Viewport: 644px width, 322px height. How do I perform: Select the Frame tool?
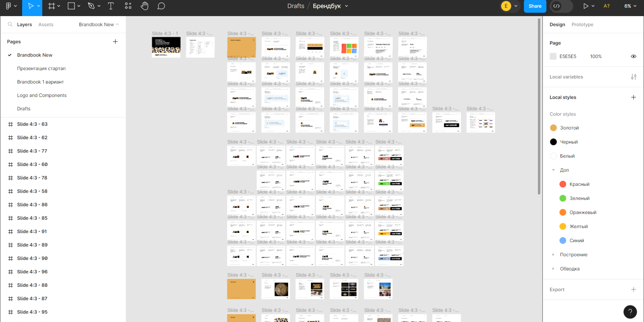click(52, 6)
